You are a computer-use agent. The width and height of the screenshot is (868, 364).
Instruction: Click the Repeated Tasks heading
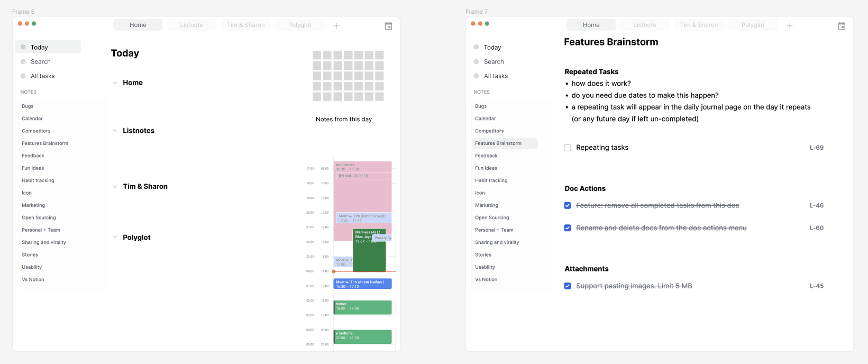pyautogui.click(x=591, y=71)
